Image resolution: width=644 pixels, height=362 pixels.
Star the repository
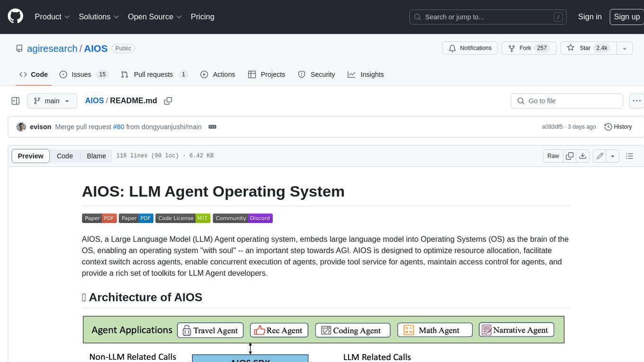coord(588,48)
